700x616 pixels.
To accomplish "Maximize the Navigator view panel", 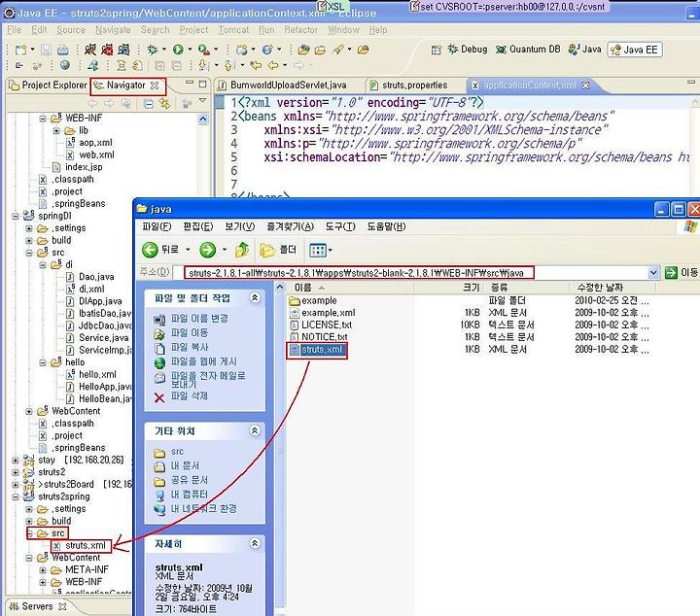I will click(202, 84).
